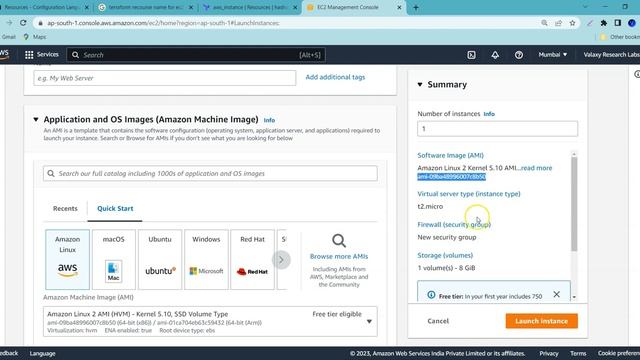
Task: Click the browser address bar URL
Action: [x=163, y=23]
